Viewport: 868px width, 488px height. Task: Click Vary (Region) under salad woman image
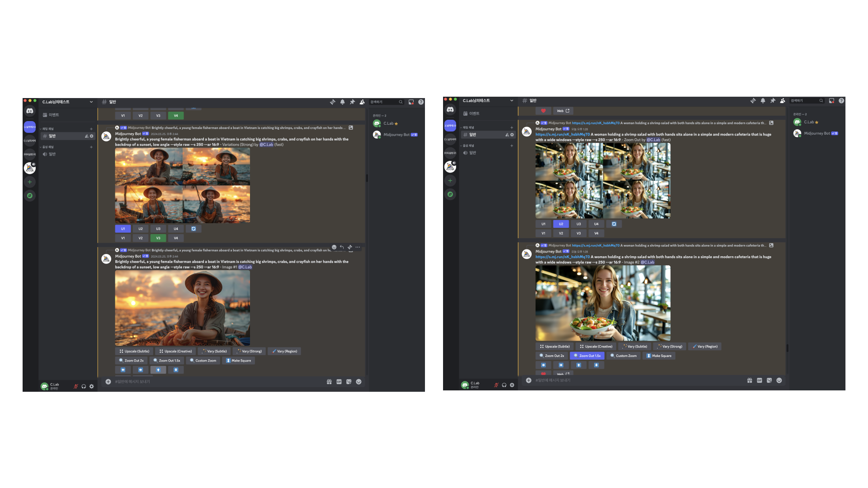pos(705,347)
